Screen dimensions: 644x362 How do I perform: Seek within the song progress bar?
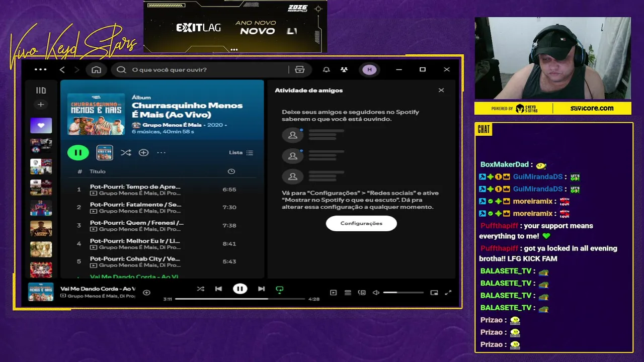[240, 299]
